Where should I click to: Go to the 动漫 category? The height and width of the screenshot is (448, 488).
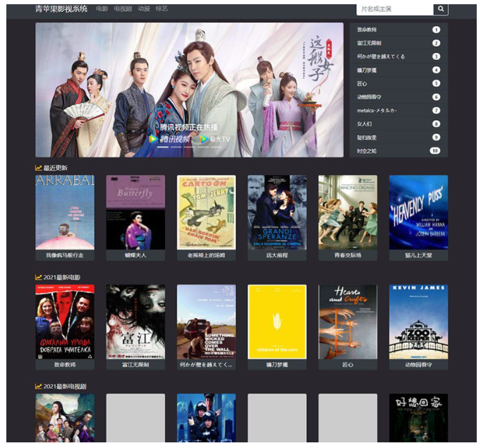click(144, 9)
